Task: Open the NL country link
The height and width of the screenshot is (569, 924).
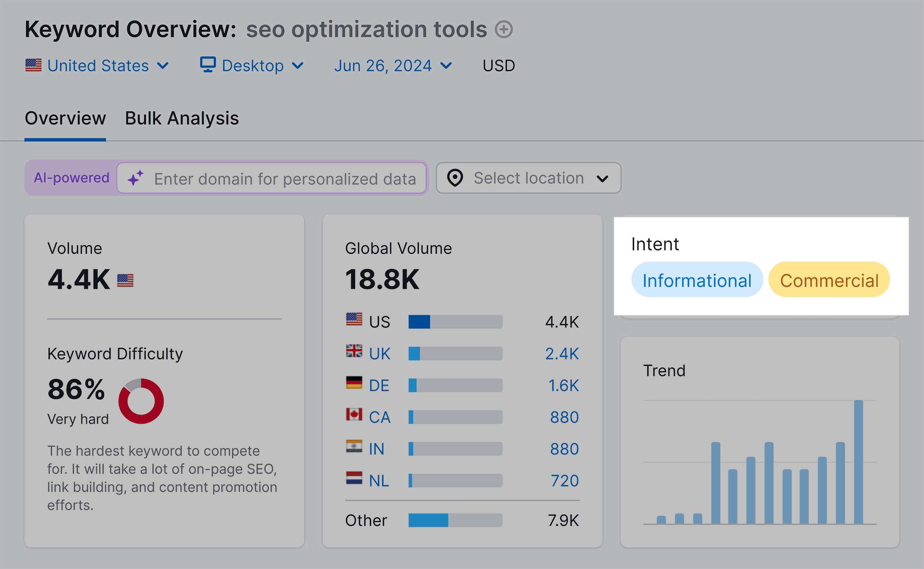Action: [379, 481]
